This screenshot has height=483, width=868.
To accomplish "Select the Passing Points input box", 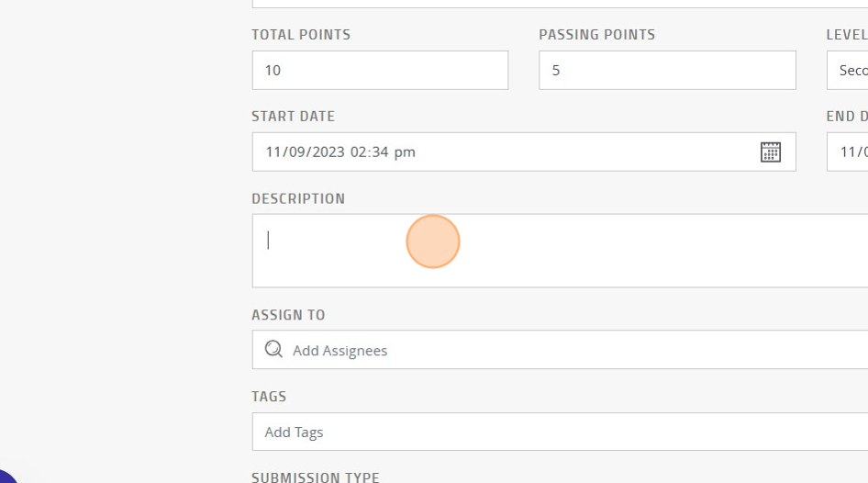I will [667, 71].
